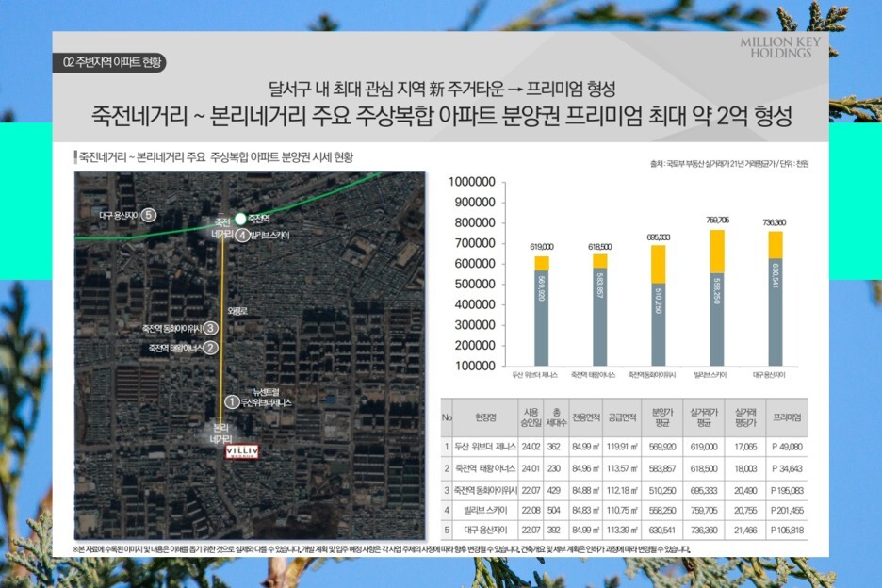Click the '대구 용산자이' x-axis label under the chart
Viewport: 882px width, 588px height.
769,375
